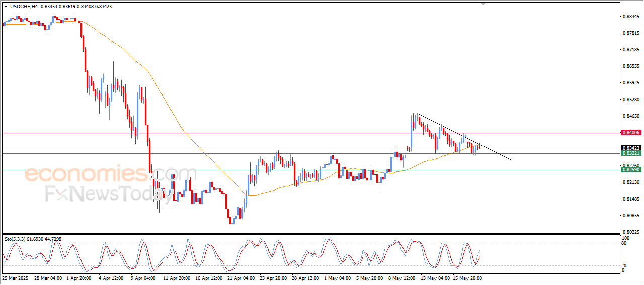This screenshot has height=285, width=644.
Task: Select the green 0.82590 price tag
Action: click(x=630, y=170)
